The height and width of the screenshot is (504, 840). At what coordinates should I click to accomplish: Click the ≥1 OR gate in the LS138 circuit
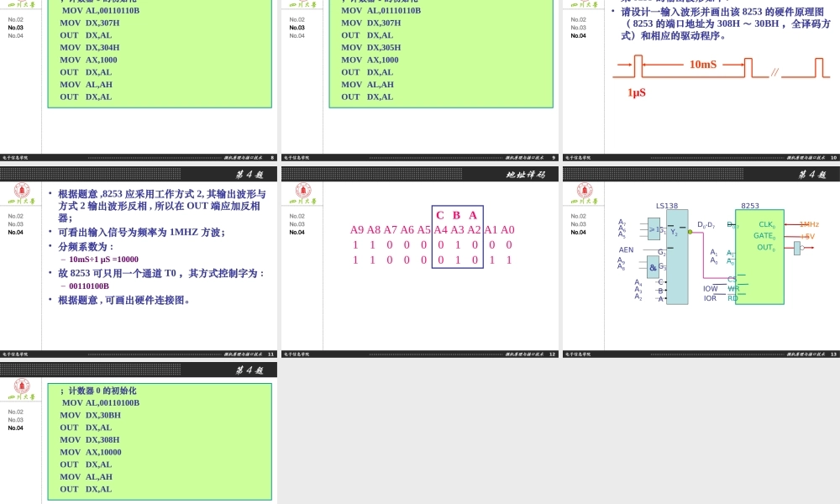[x=654, y=228]
